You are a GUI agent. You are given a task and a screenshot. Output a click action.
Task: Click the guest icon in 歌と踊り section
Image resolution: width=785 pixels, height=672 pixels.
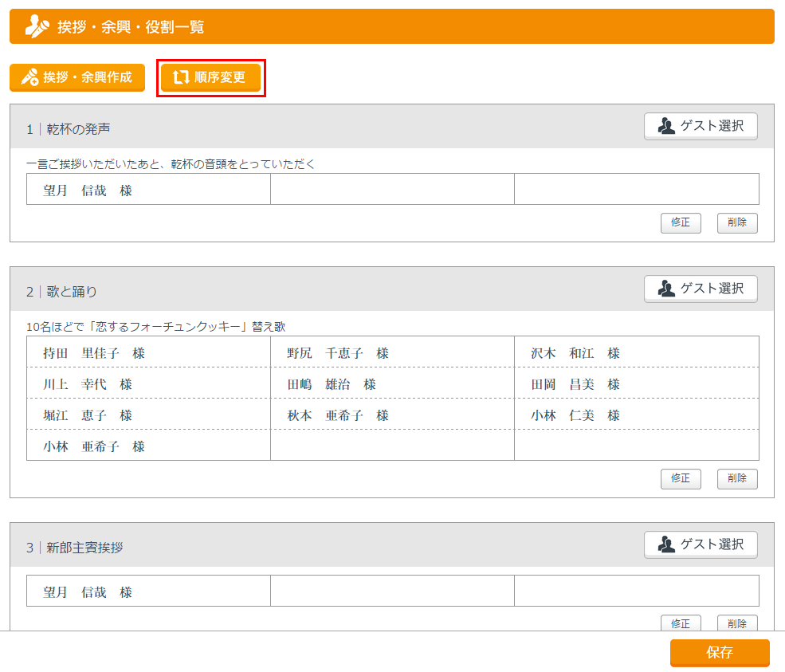pos(666,289)
